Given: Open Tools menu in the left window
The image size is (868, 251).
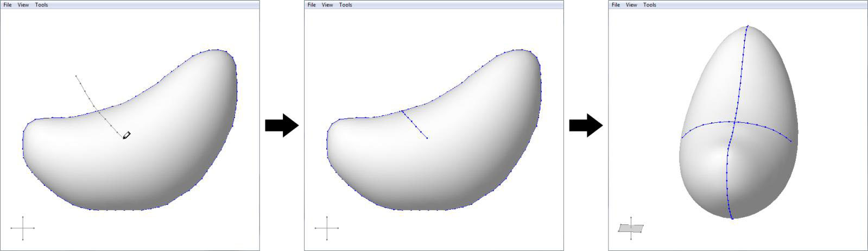Looking at the screenshot, I should tap(42, 5).
